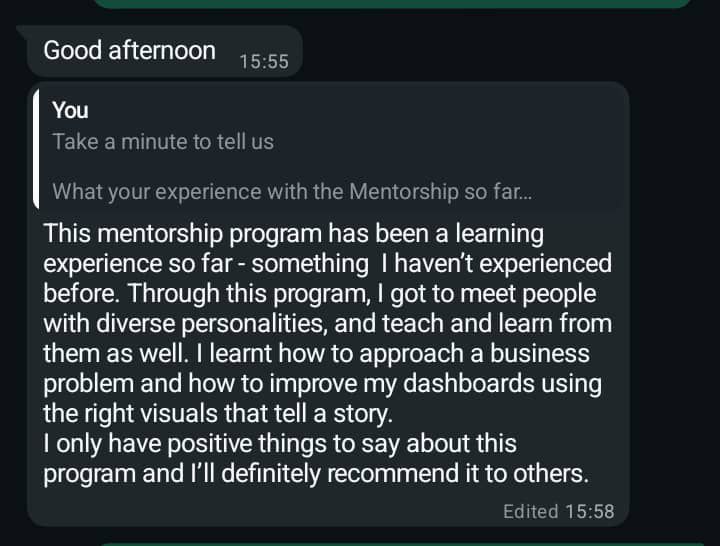This screenshot has width=720, height=546.
Task: Click the line "This mentorship program has been a learning"
Action: pos(294,235)
